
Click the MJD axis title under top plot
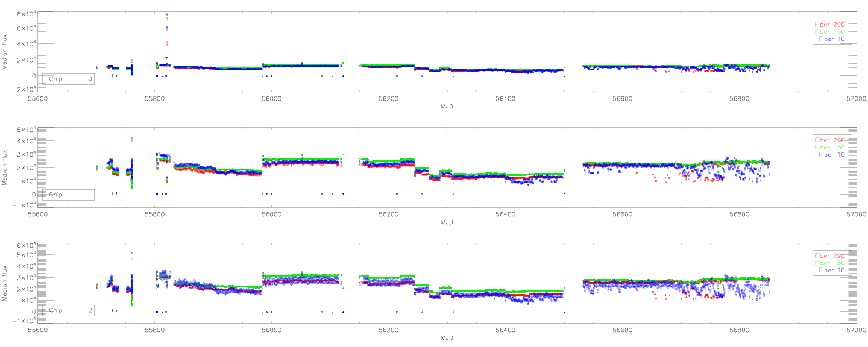[447, 107]
